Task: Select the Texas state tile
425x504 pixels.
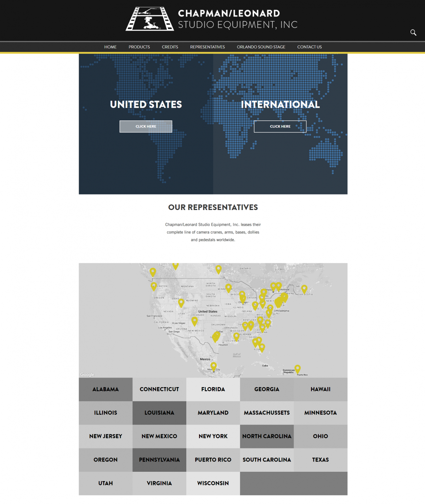Action: click(321, 460)
